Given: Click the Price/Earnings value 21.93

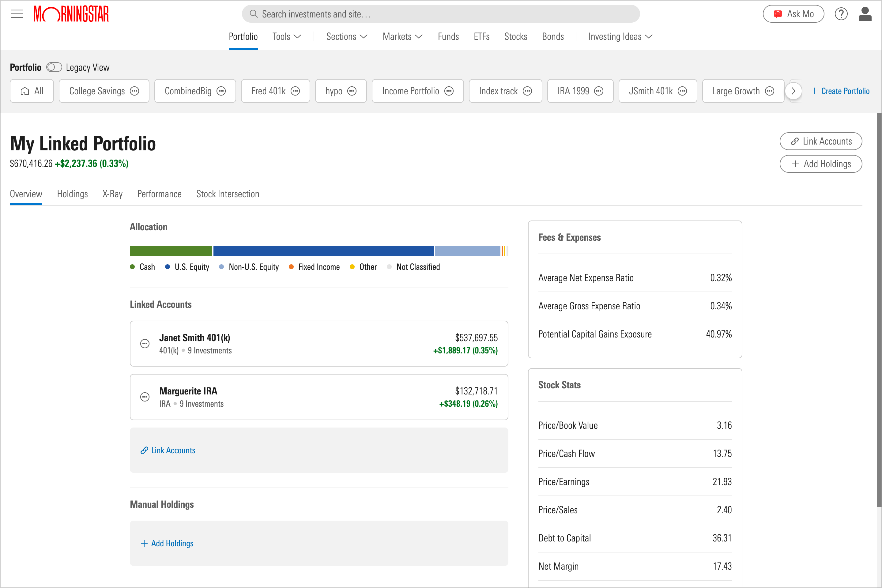Looking at the screenshot, I should tap(722, 482).
